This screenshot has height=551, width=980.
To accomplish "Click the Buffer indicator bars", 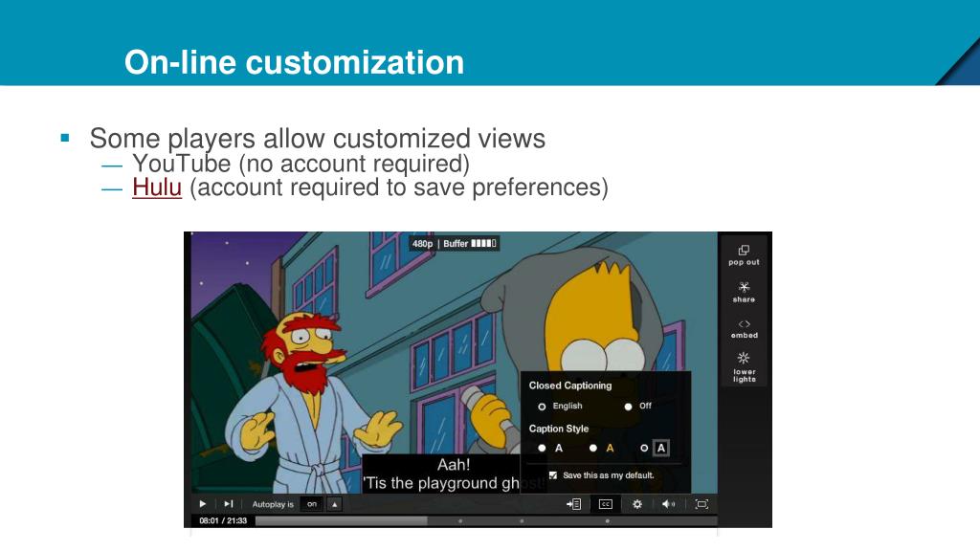I will (x=483, y=243).
